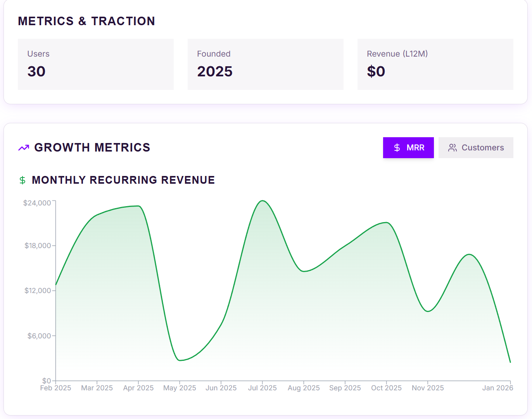Click the purple trending arrow icon beside GROWTH METRICS

point(23,147)
